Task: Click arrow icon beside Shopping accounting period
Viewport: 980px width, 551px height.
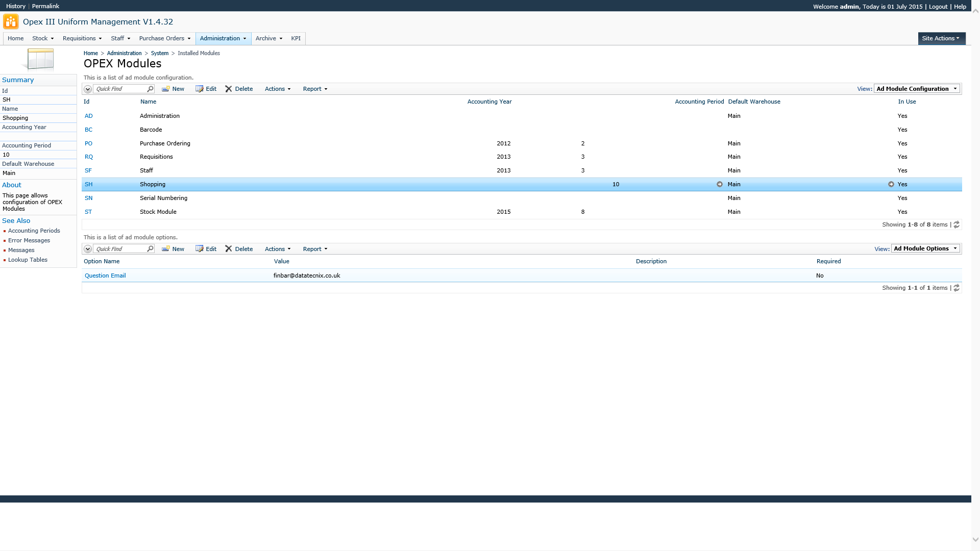Action: point(720,184)
